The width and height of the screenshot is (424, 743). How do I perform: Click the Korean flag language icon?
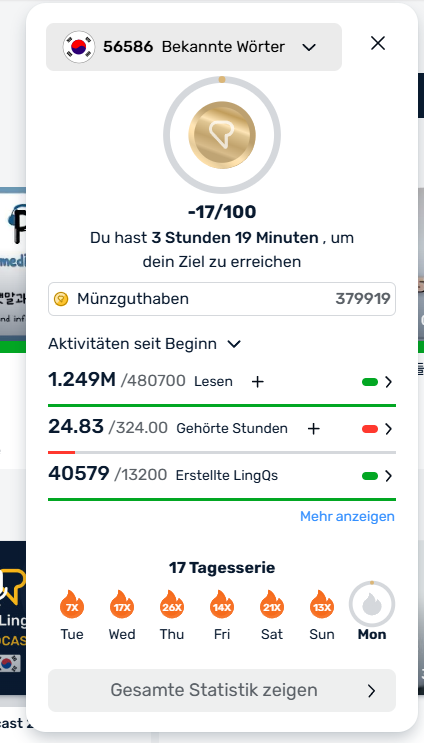coord(79,47)
